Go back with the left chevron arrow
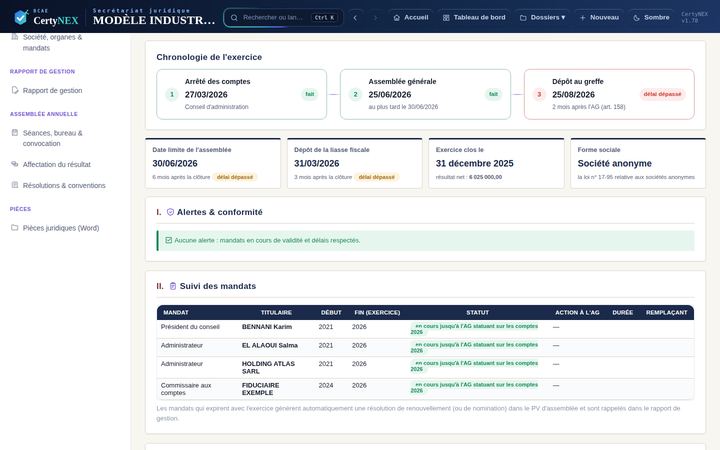The image size is (720, 450). coord(355,17)
